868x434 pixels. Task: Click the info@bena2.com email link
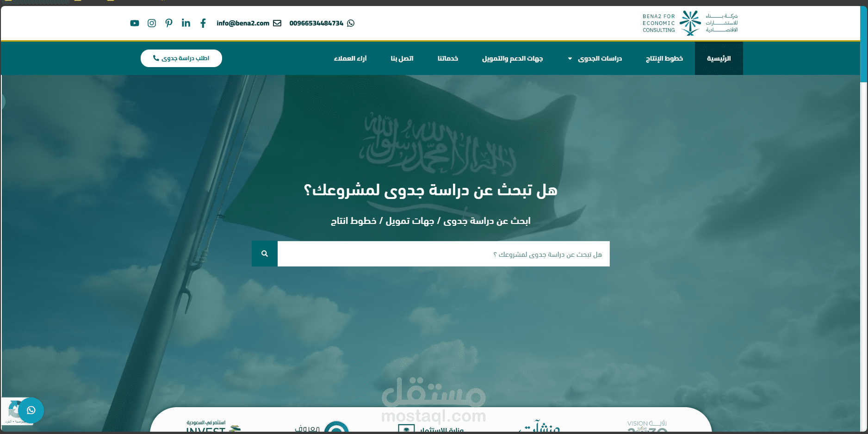[243, 23]
